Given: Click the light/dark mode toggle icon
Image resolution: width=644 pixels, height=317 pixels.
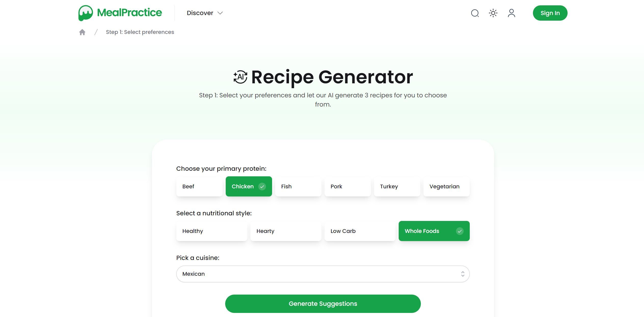Looking at the screenshot, I should tap(493, 13).
